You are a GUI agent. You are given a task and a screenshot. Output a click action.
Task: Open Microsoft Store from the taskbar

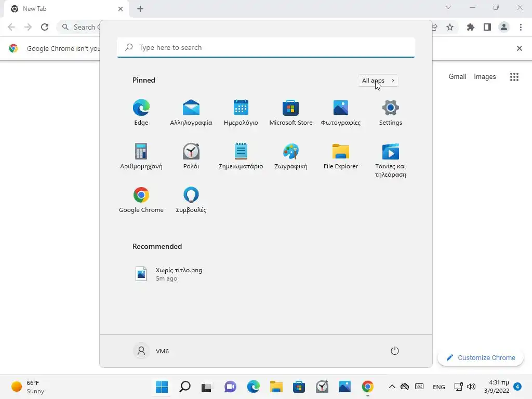[x=299, y=387]
